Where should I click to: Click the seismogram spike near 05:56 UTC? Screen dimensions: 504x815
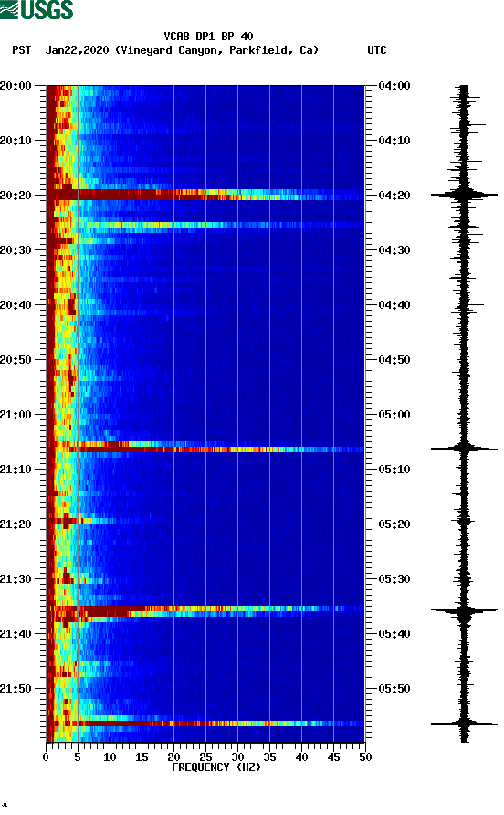pos(464,723)
